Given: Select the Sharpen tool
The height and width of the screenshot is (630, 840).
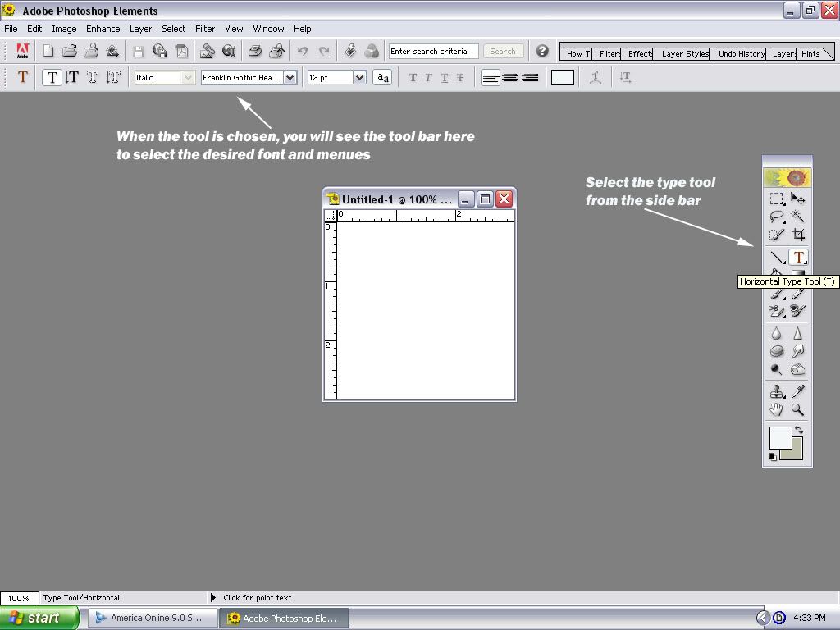Looking at the screenshot, I should pyautogui.click(x=797, y=334).
